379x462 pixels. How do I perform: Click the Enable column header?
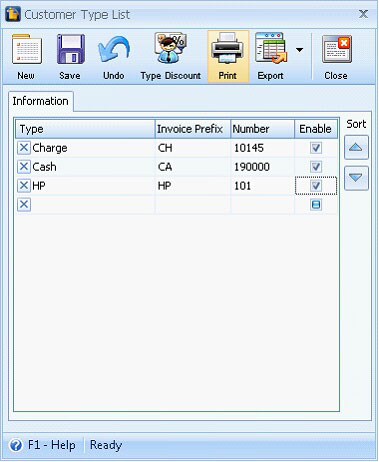(316, 129)
